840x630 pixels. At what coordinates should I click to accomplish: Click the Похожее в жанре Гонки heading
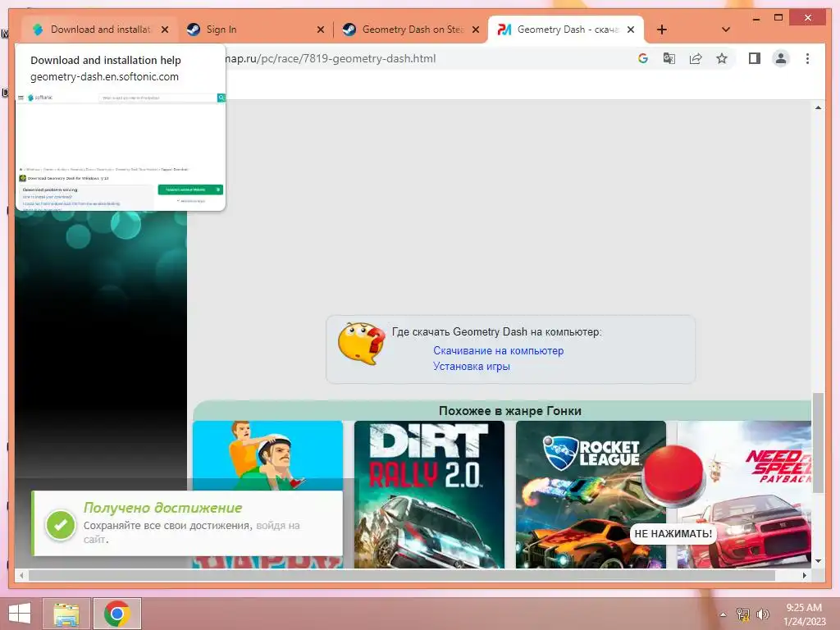(x=510, y=411)
